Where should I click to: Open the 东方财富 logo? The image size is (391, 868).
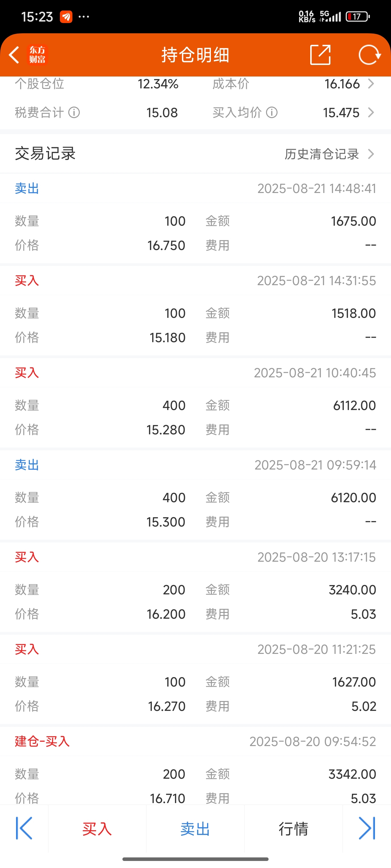tap(37, 55)
